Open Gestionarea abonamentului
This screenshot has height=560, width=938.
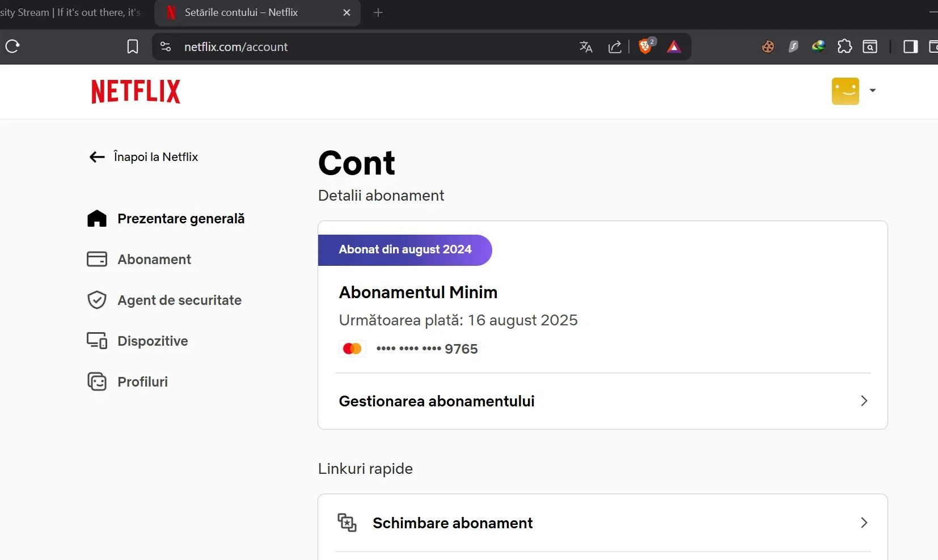point(603,401)
